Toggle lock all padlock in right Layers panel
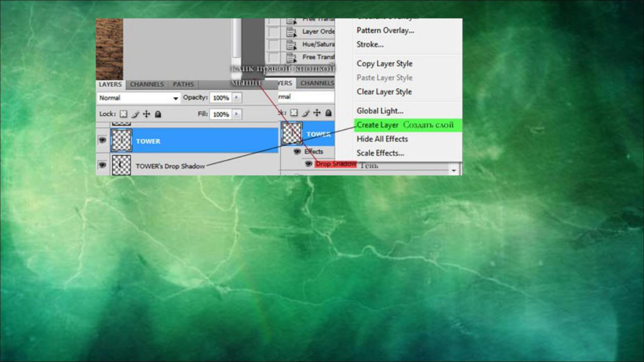Viewport: 644px width, 362px height. 329,113
